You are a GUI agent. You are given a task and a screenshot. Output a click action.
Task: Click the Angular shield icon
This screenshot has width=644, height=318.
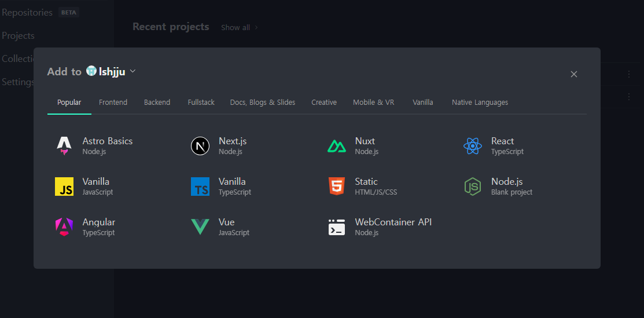[64, 226]
